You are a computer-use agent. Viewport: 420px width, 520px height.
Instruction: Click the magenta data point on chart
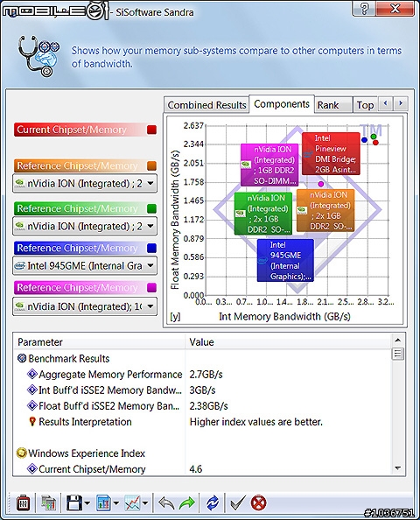point(320,184)
